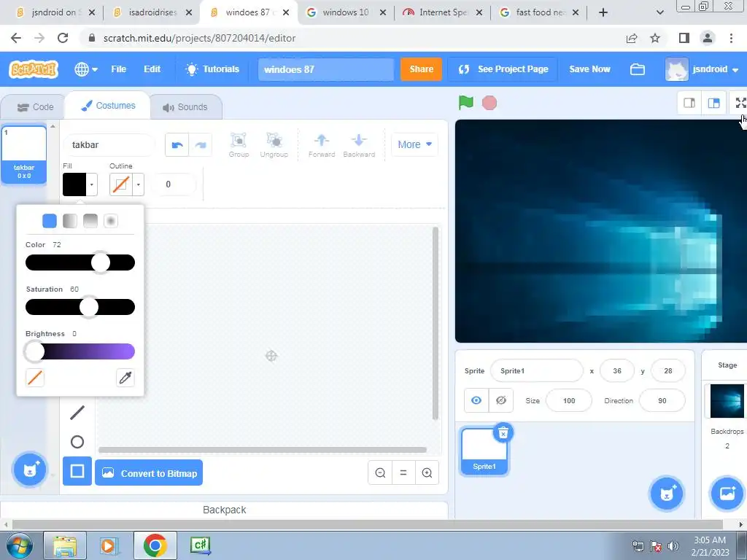Click the Brightness slider handle

click(x=34, y=352)
